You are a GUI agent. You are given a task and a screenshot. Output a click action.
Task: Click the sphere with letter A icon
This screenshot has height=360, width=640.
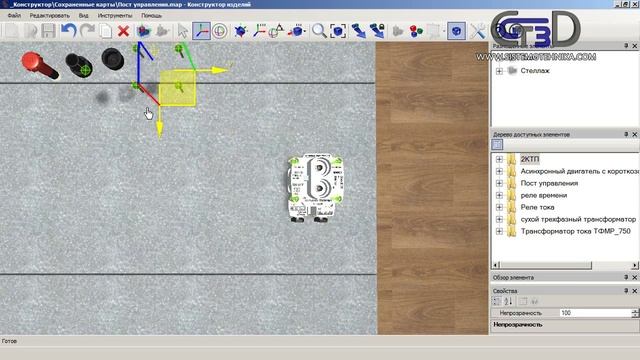(x=276, y=31)
